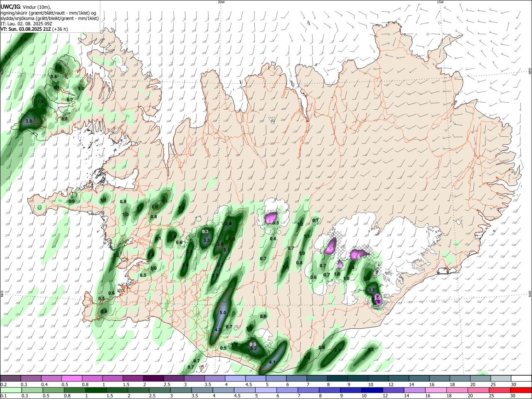Click the pale grey swatch starting at 25 in upper legend
Image resolution: width=532 pixels, height=399 pixels.
(x=500, y=378)
